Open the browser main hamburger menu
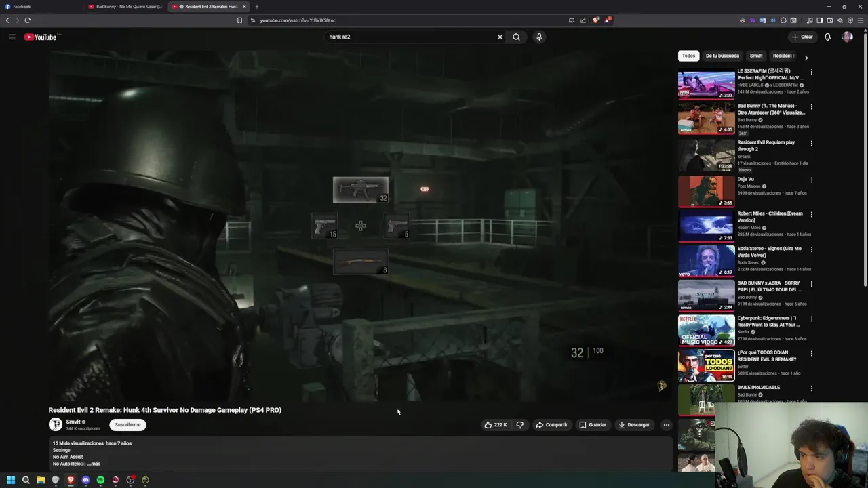The image size is (868, 488). tap(861, 20)
